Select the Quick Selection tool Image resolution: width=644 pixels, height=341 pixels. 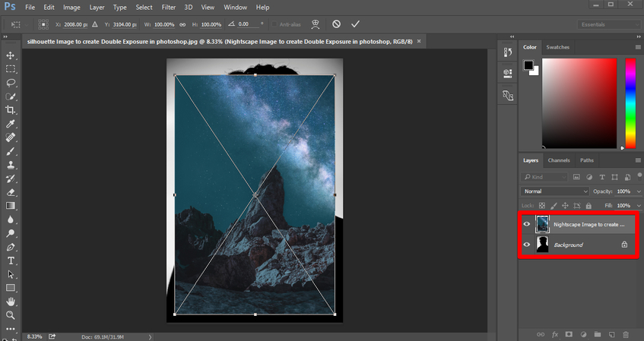click(11, 96)
